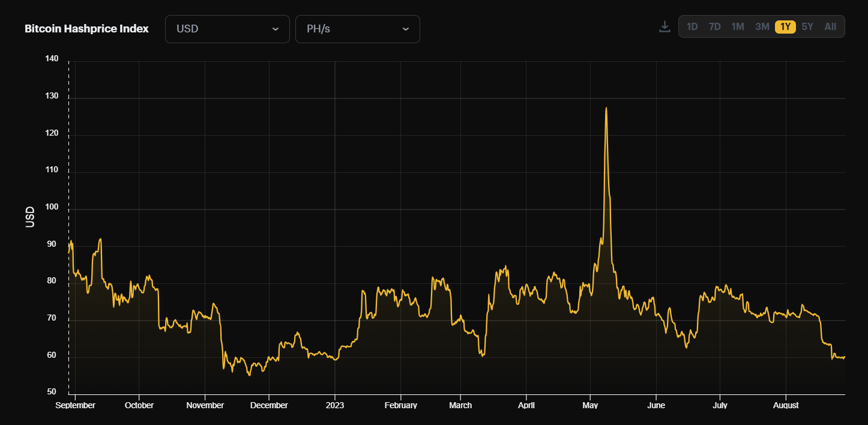Click the November x-axis label

click(x=205, y=405)
